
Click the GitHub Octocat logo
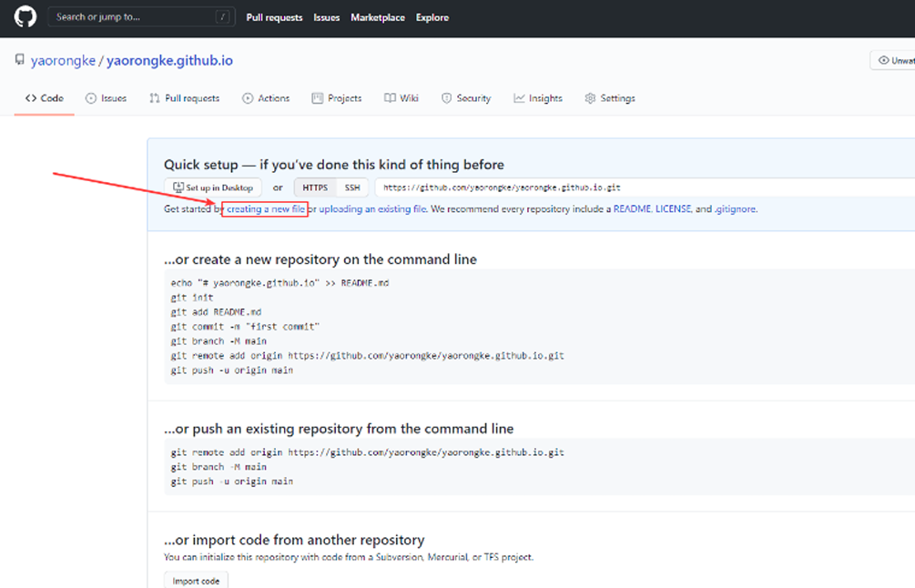[x=25, y=17]
